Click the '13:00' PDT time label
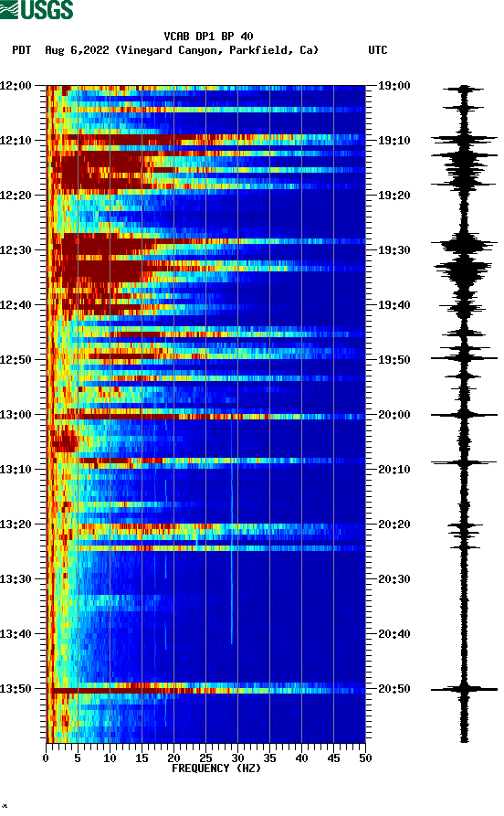Screen dimensions: 504x816 point(16,415)
